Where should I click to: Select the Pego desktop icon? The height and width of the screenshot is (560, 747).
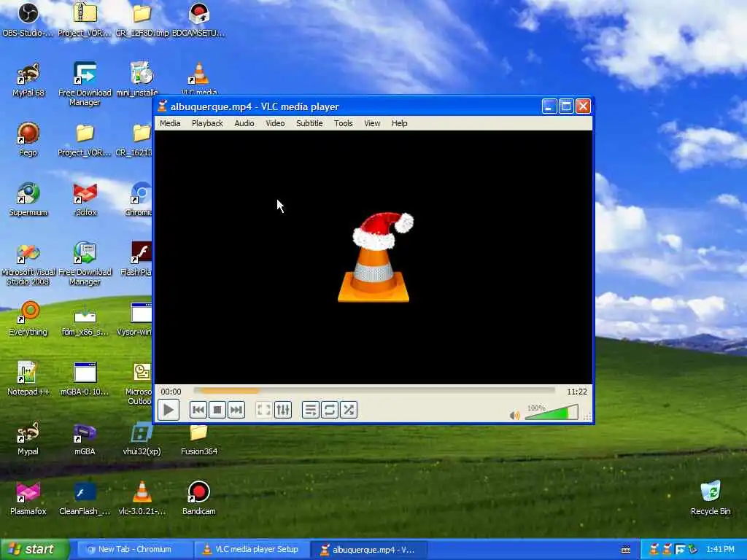pos(28,139)
